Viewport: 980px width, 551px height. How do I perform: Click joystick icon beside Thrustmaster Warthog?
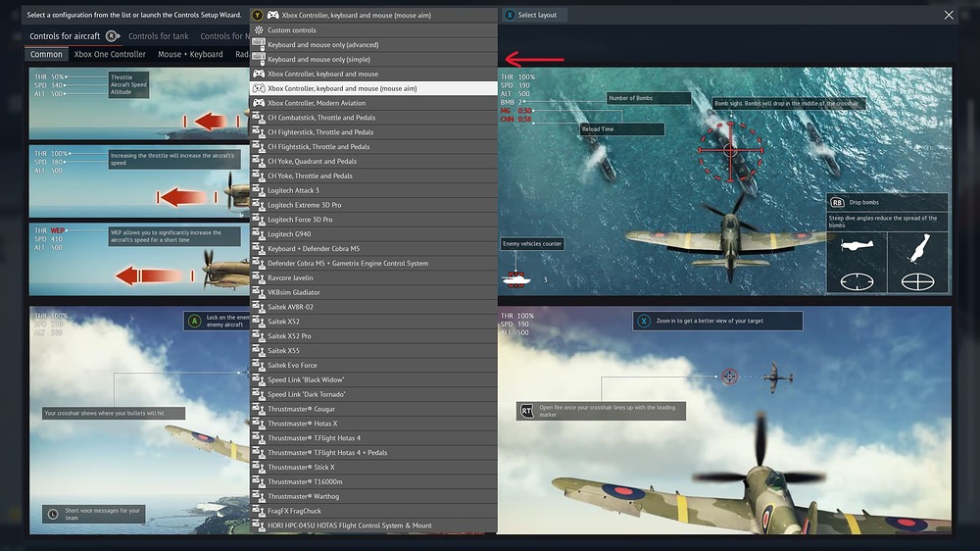coord(259,496)
